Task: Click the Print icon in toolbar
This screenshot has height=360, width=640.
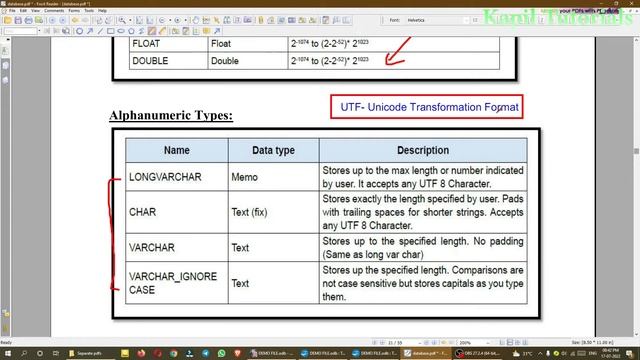Action: [29, 20]
